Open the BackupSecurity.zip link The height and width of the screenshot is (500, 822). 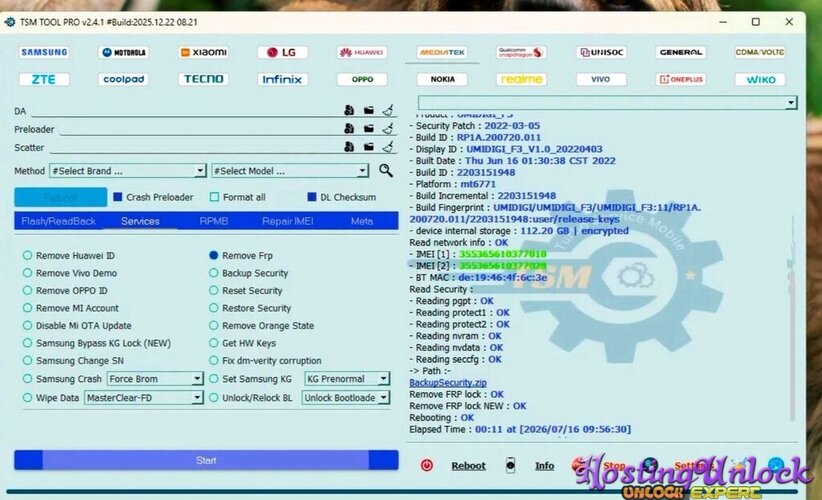pos(448,383)
